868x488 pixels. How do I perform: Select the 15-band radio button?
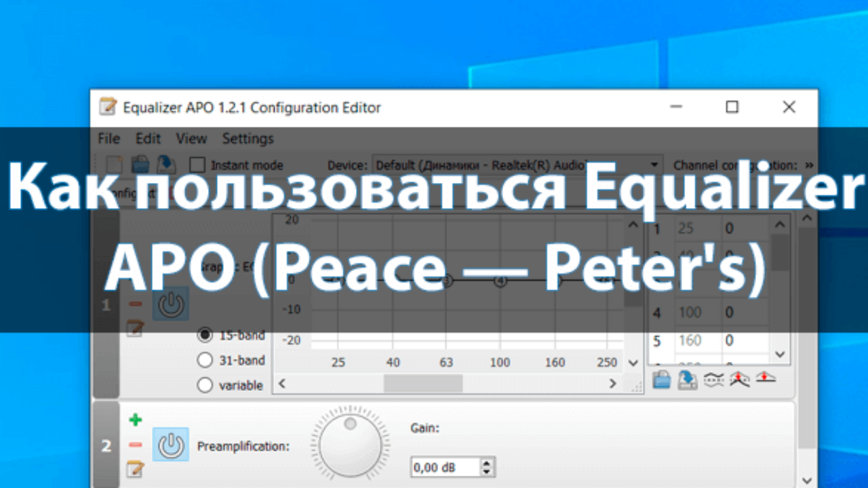pyautogui.click(x=204, y=335)
